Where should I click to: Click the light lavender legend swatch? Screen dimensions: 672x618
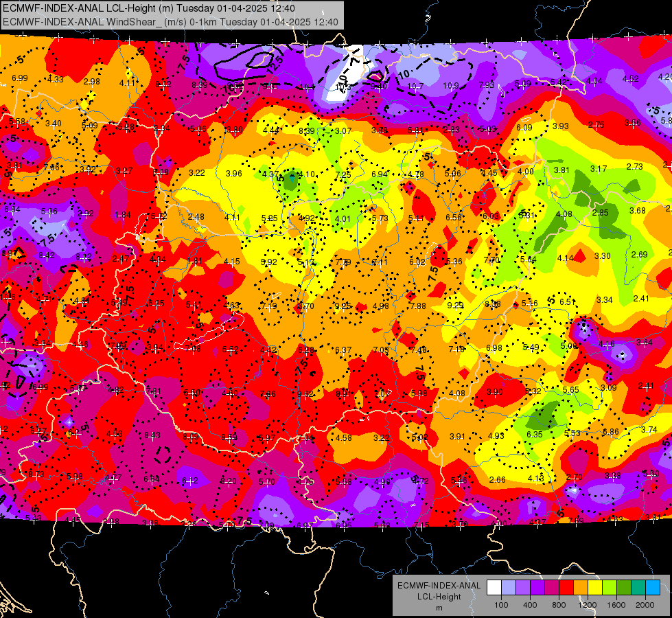coord(508,588)
